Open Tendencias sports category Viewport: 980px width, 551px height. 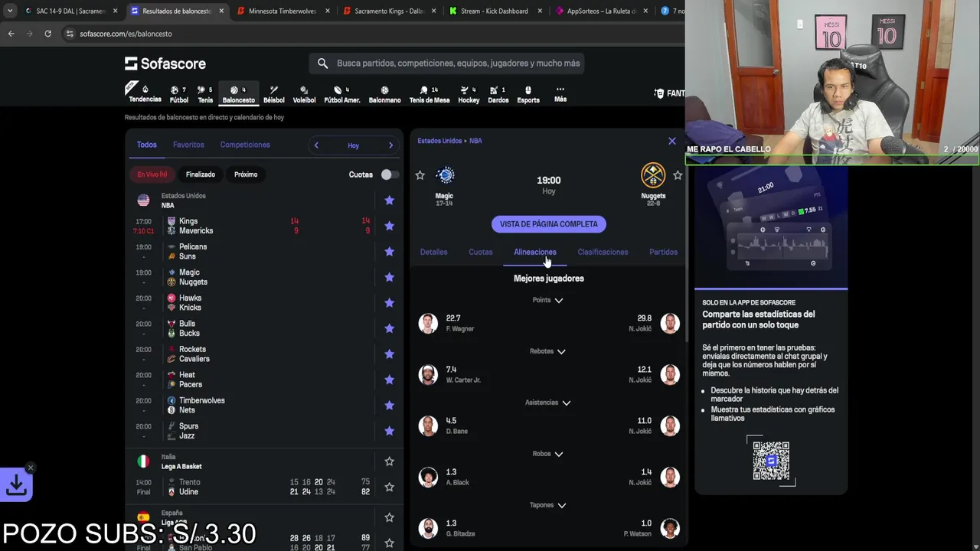pyautogui.click(x=145, y=93)
